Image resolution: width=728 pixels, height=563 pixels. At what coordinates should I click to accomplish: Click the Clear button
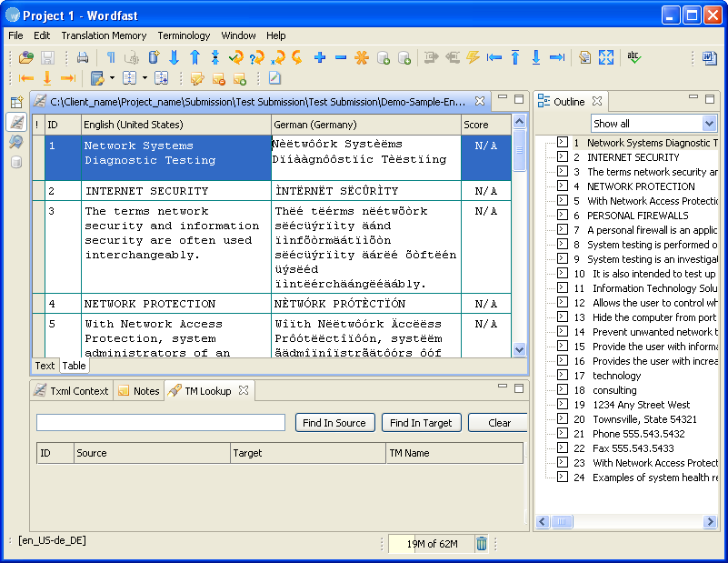(499, 423)
